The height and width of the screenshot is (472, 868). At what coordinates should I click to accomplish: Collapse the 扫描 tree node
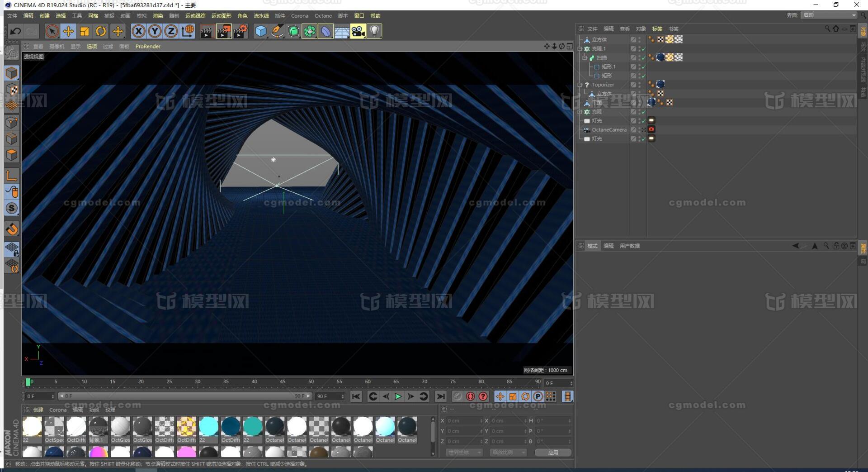tap(585, 58)
